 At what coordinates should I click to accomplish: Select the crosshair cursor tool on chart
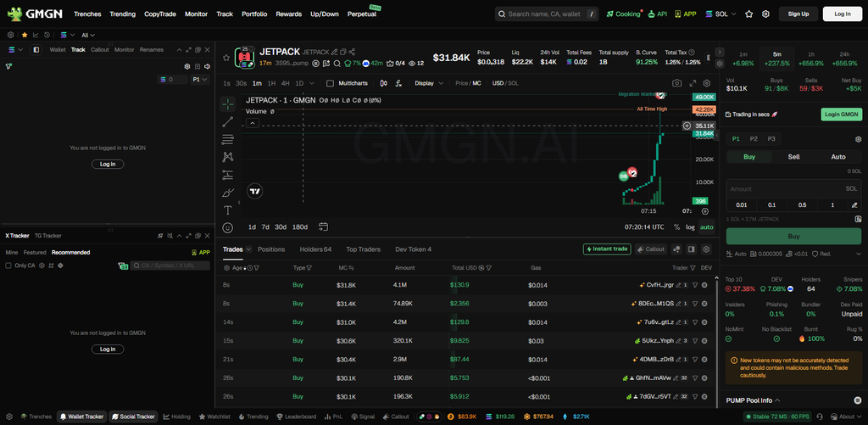point(227,104)
